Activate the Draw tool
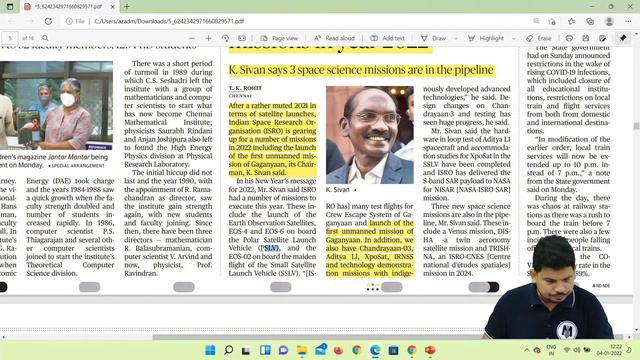The image size is (640, 360). point(433,38)
